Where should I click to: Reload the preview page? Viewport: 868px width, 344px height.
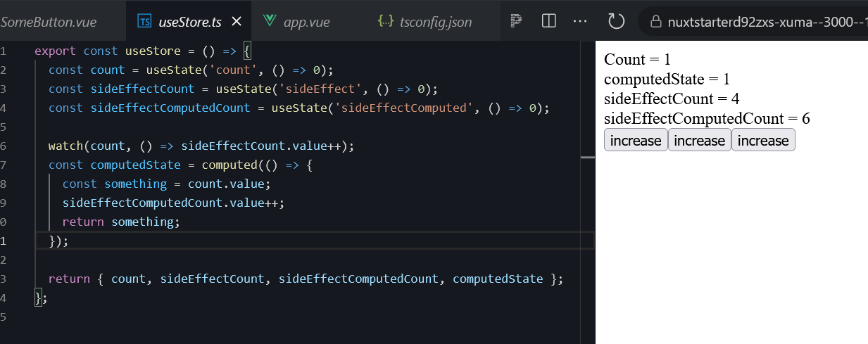pyautogui.click(x=616, y=21)
